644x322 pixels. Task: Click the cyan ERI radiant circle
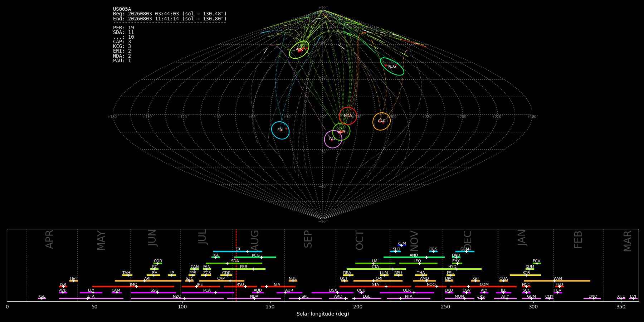[x=280, y=130]
